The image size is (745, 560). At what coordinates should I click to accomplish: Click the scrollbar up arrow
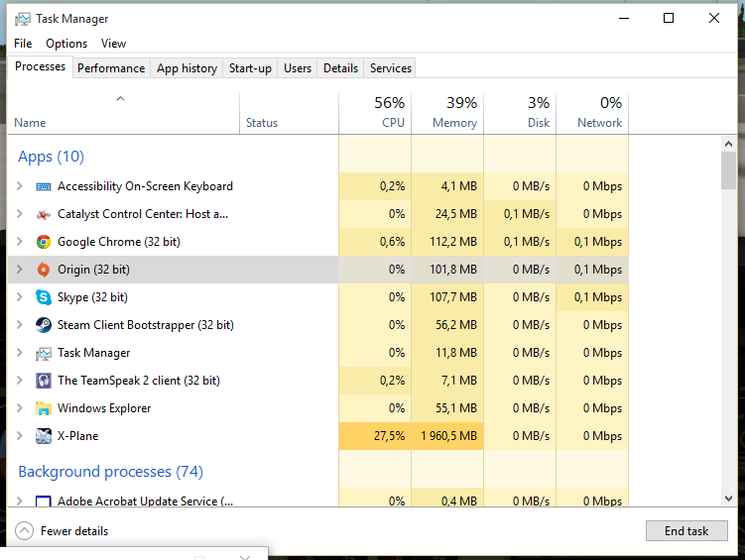pos(728,144)
